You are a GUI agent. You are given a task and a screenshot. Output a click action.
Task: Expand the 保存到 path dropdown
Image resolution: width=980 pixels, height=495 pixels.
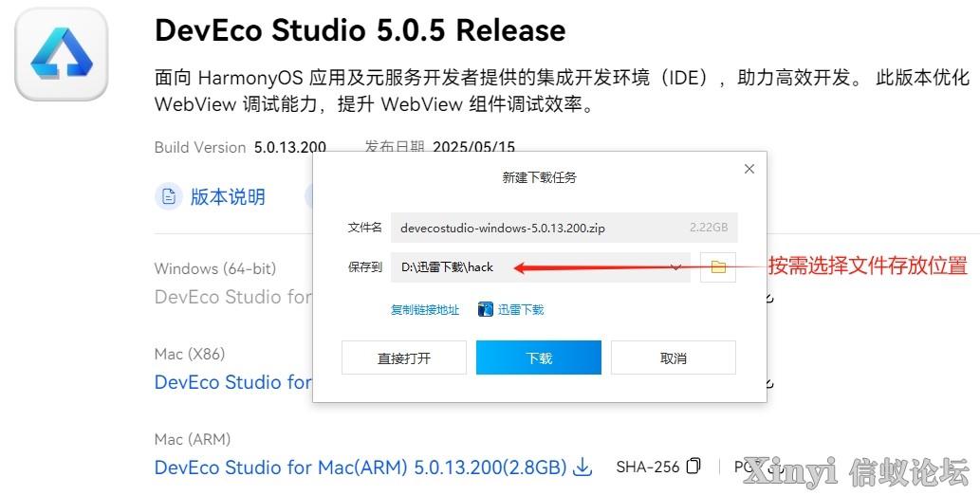click(x=675, y=267)
